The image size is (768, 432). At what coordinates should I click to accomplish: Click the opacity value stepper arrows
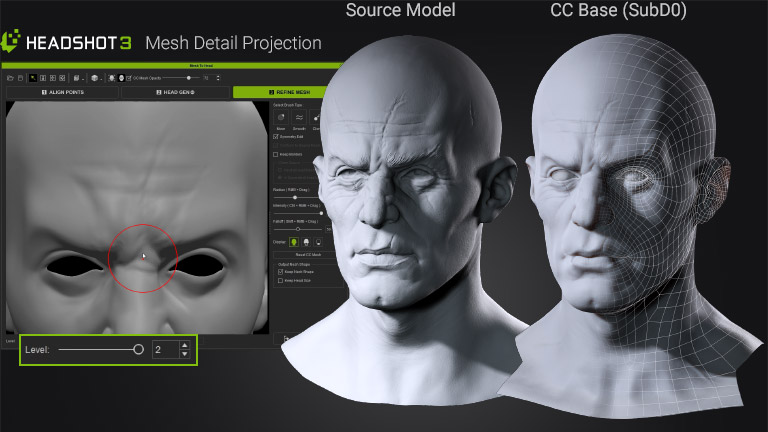(218, 78)
